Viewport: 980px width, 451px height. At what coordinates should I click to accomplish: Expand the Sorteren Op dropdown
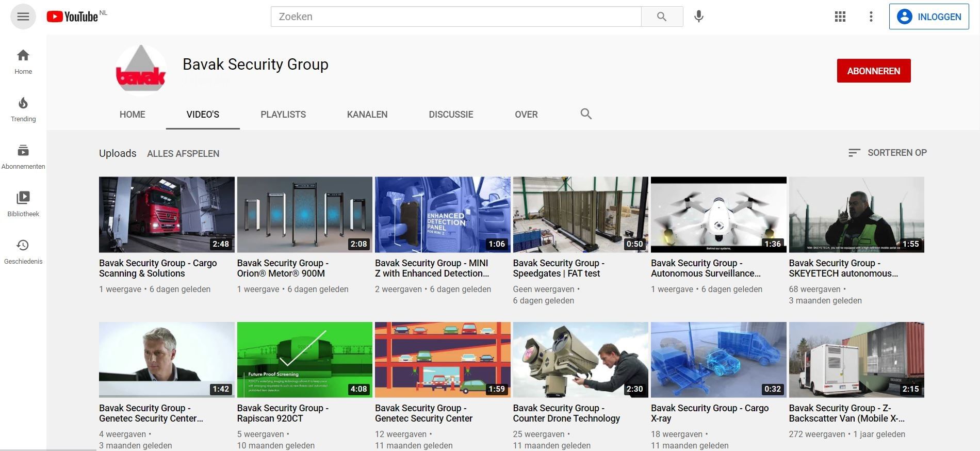tap(888, 153)
